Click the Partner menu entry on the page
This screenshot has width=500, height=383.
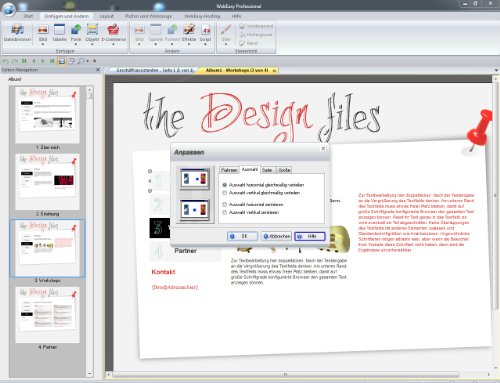185,251
